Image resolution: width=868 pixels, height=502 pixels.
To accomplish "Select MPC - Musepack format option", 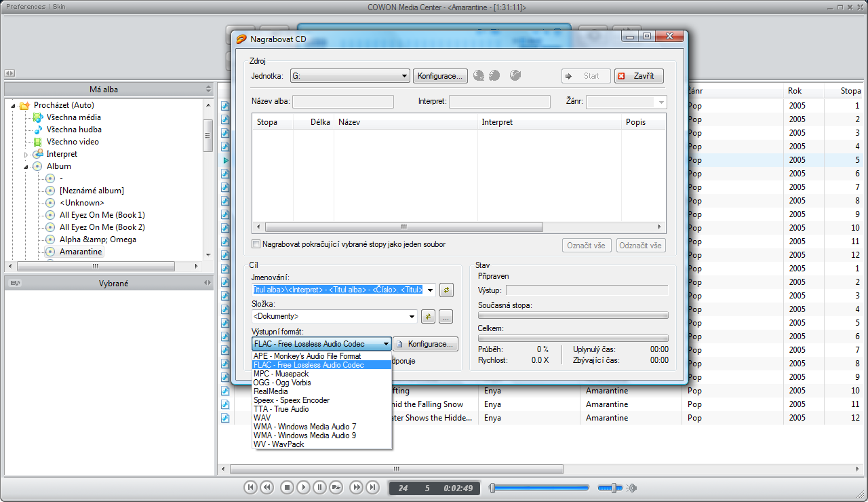I will pos(321,374).
